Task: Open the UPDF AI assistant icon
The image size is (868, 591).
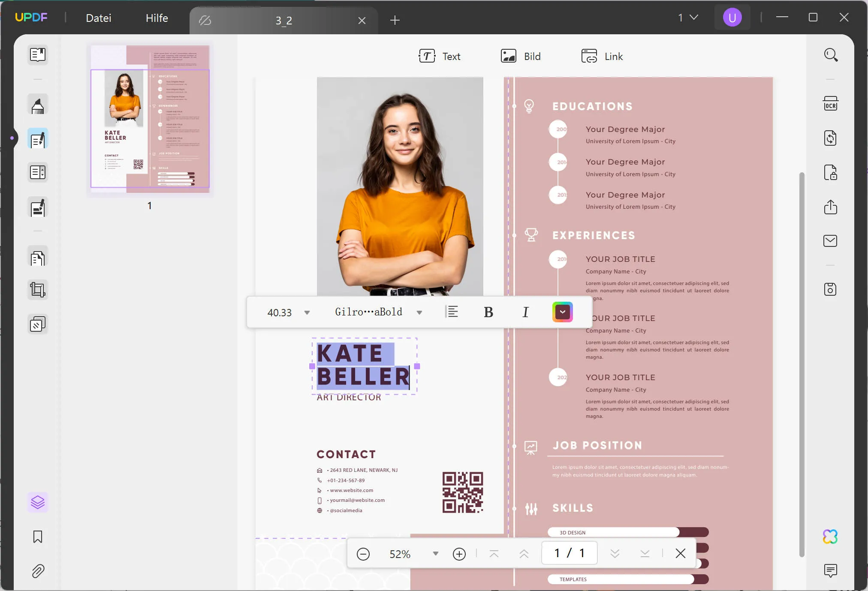Action: point(830,537)
